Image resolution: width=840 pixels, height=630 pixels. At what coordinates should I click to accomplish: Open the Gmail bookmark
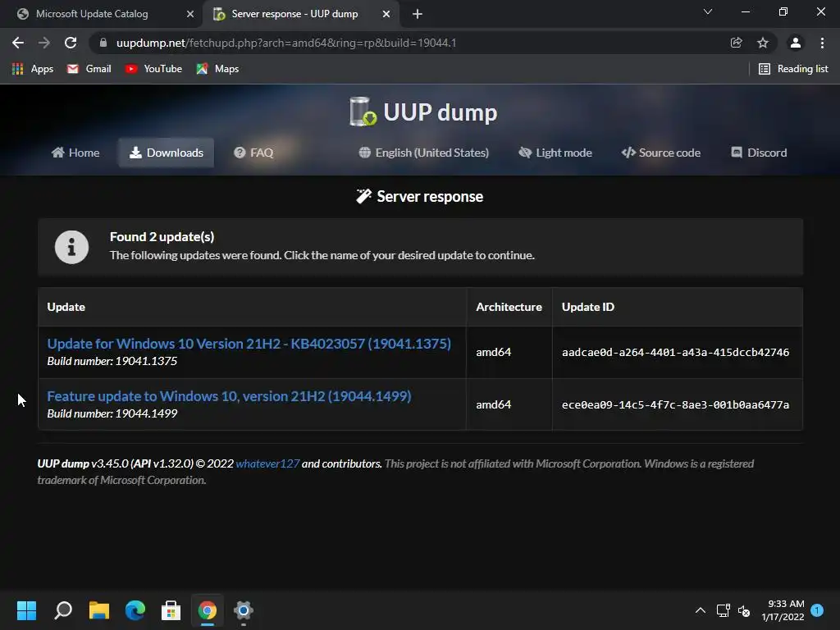point(89,69)
